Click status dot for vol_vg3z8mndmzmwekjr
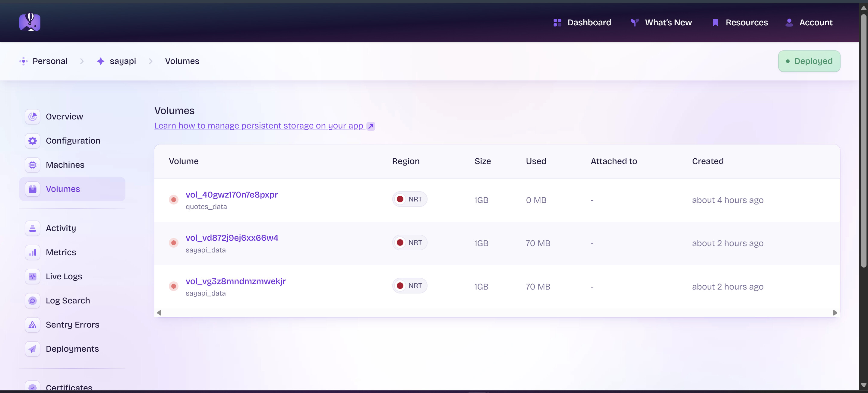Viewport: 868px width, 393px height. tap(174, 286)
